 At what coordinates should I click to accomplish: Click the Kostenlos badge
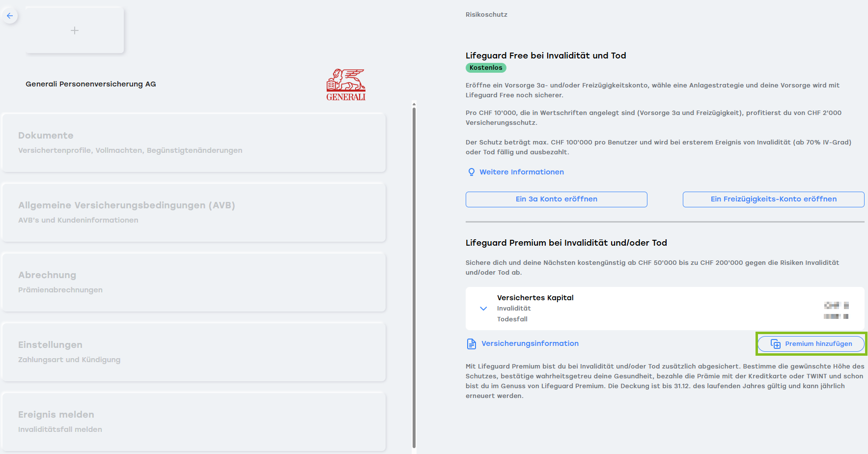pyautogui.click(x=486, y=68)
